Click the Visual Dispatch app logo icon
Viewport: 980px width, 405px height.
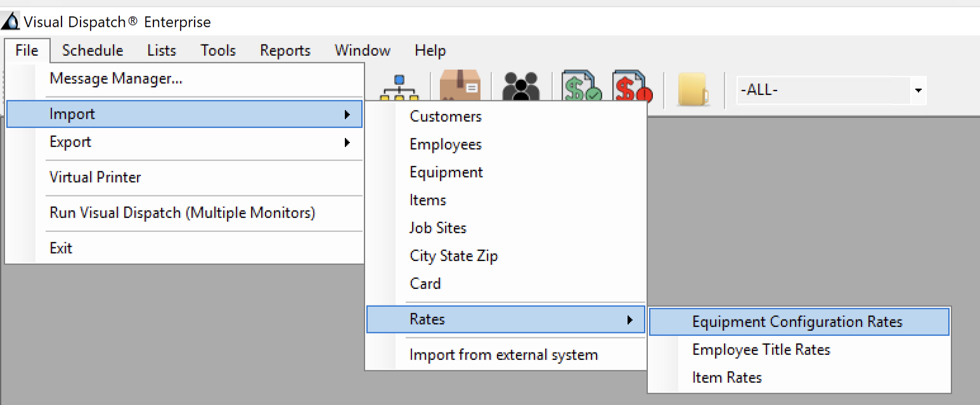[10, 22]
